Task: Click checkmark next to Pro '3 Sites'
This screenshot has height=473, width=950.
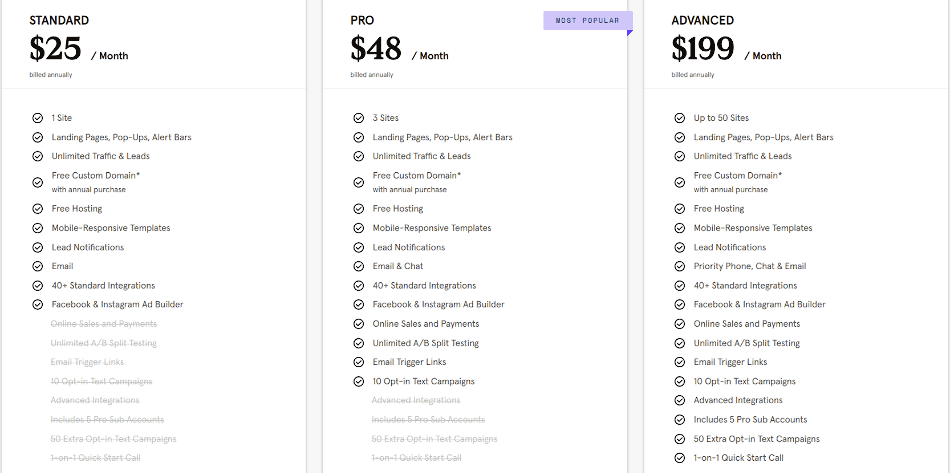Action: [358, 118]
